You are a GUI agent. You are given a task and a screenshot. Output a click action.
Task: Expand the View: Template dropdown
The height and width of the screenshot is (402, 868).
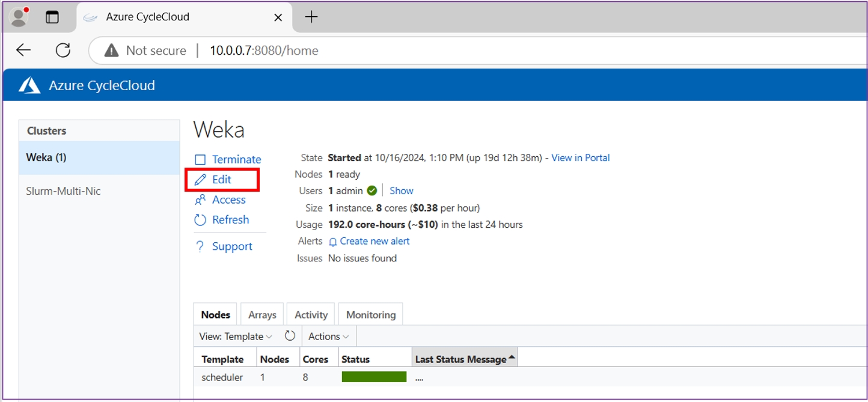[236, 337]
